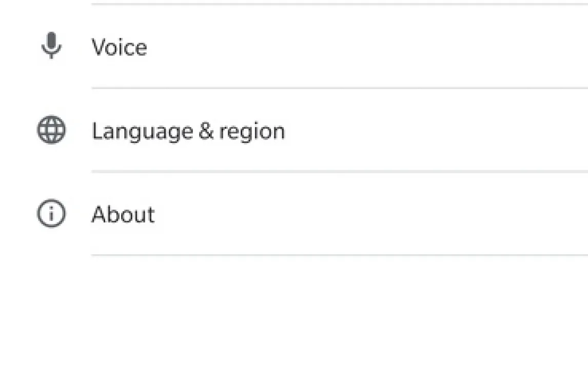
Task: Click the globe icon
Action: (51, 130)
